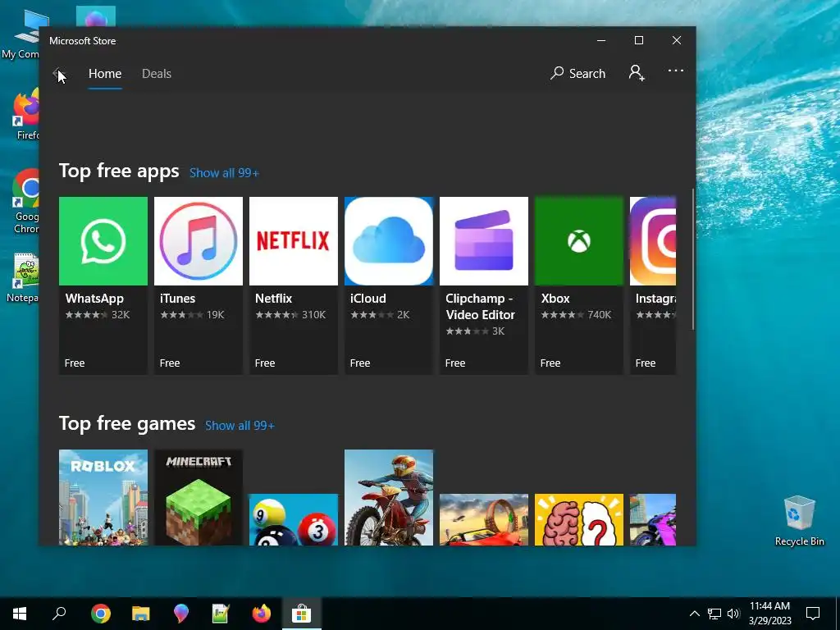Click the sign-in account icon
The height and width of the screenshot is (630, 840).
[637, 73]
